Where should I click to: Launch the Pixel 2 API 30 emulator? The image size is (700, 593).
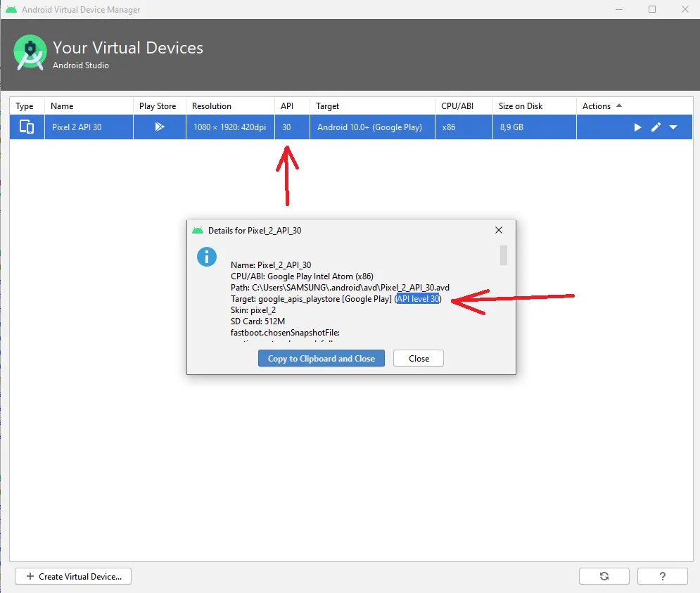click(637, 128)
